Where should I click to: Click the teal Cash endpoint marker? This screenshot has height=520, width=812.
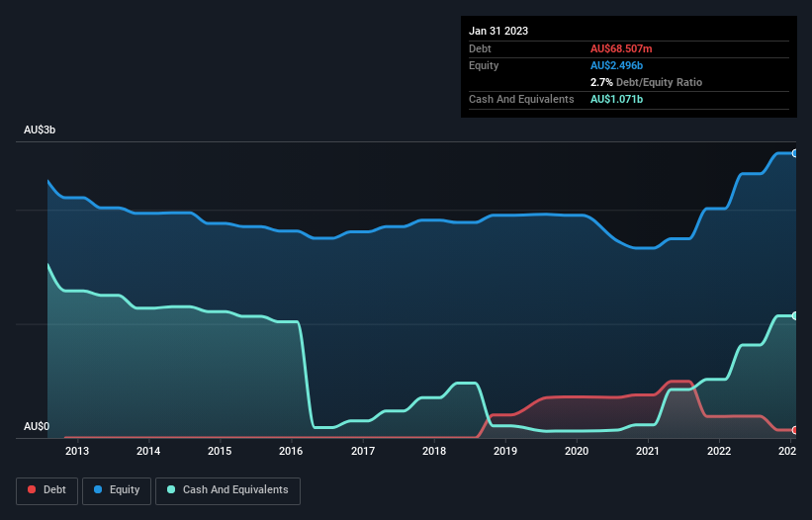[x=795, y=315]
